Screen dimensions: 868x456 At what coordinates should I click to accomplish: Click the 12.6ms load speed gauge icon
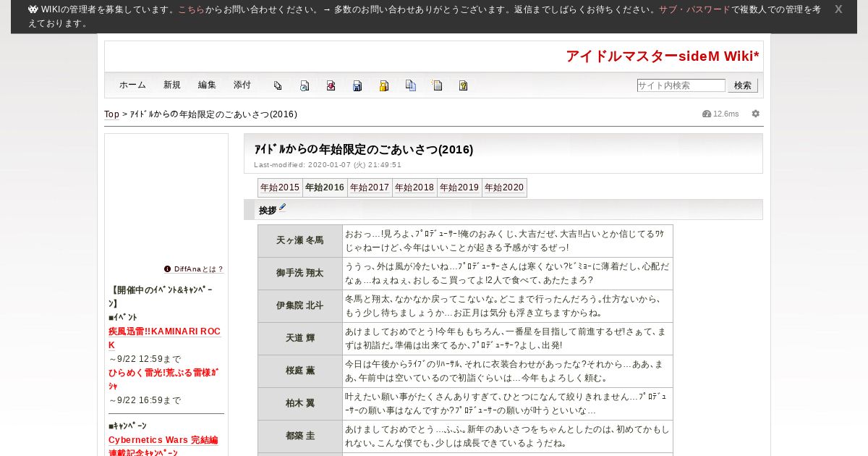pos(707,114)
